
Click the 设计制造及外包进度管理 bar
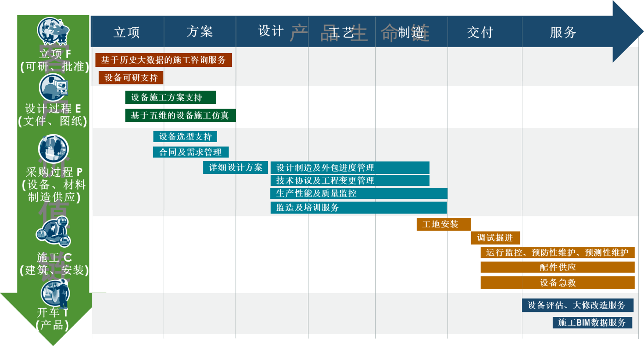pos(350,167)
